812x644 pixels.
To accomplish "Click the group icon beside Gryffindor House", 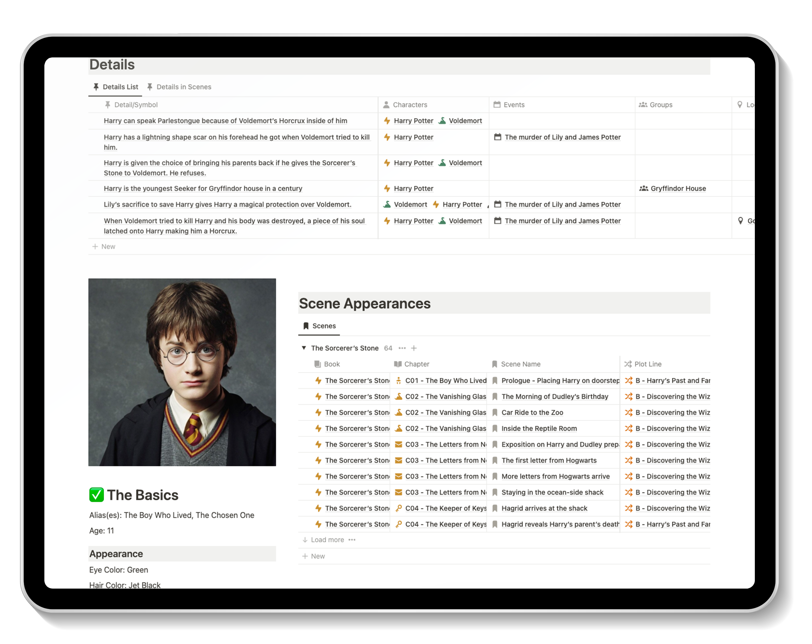I will pyautogui.click(x=644, y=188).
